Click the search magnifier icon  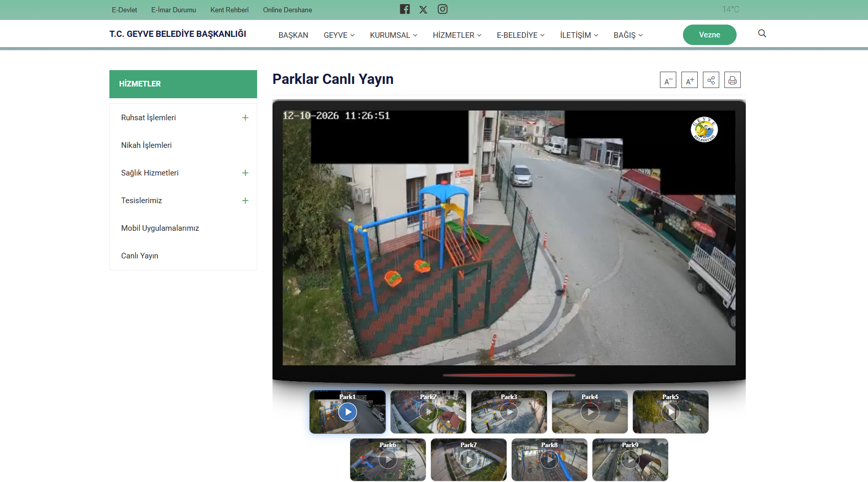click(x=762, y=34)
